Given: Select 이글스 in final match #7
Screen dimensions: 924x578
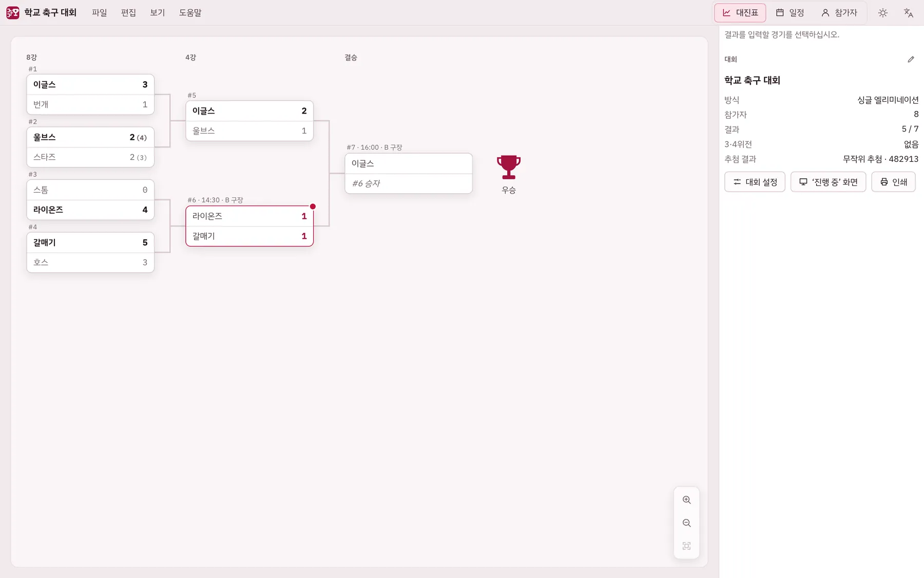Looking at the screenshot, I should (409, 164).
